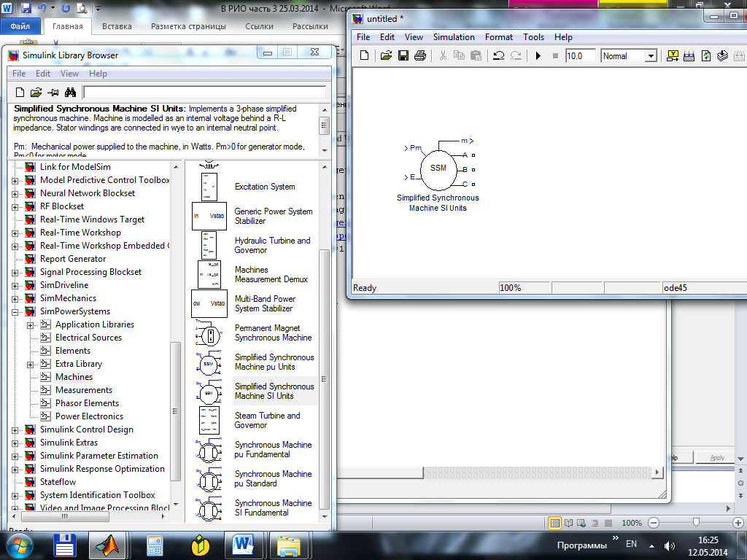Select Electrical Sources library
747x560 pixels.
(x=88, y=337)
